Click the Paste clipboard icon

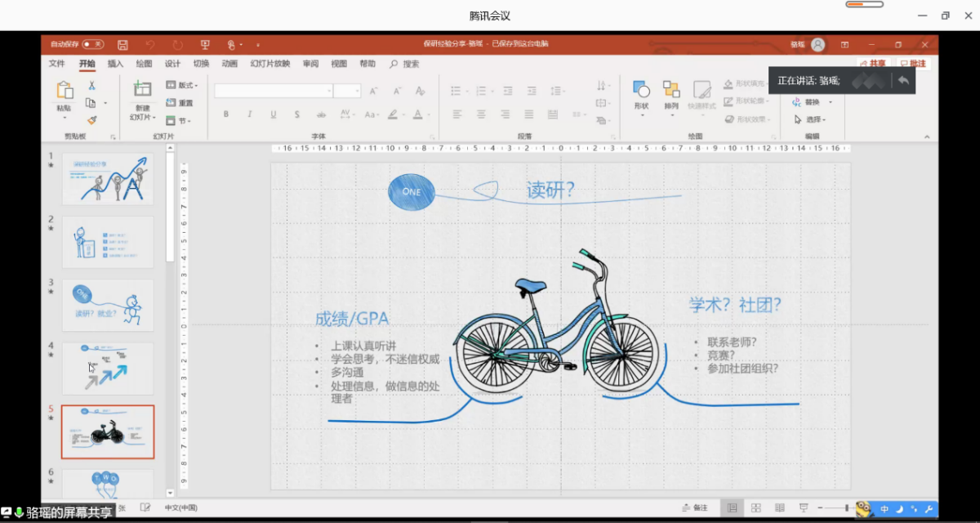click(64, 92)
